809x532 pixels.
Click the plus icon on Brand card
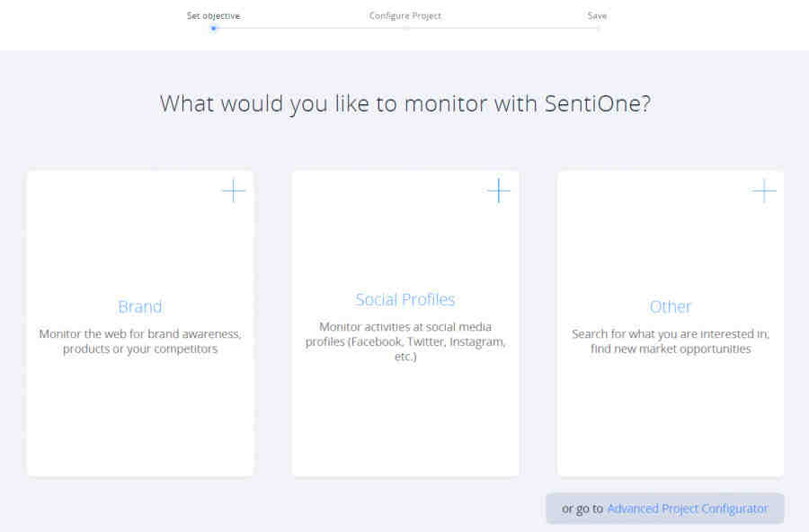[234, 191]
